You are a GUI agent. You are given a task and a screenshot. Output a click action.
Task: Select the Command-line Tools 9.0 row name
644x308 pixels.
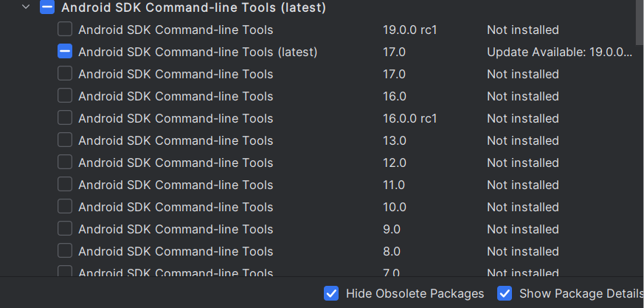[x=176, y=229]
